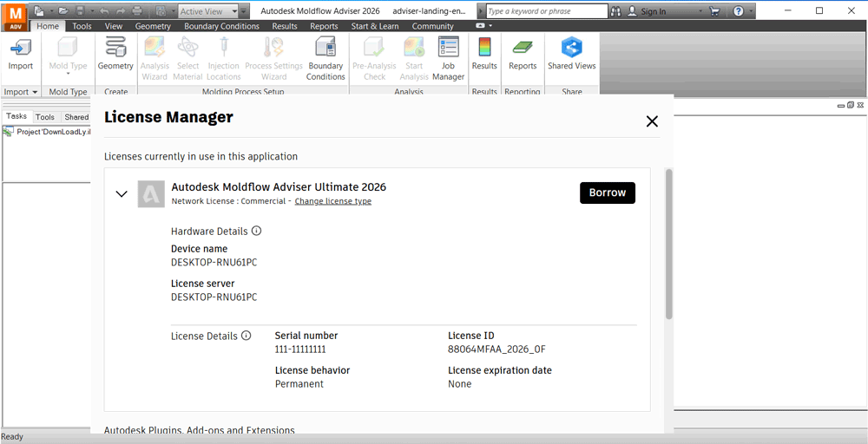Close the License Manager dialog

652,121
